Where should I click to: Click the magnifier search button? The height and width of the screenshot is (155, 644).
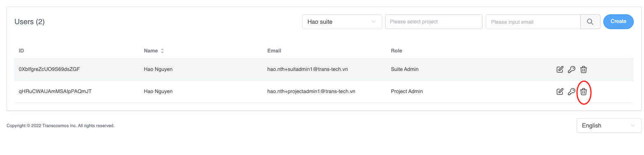click(590, 22)
